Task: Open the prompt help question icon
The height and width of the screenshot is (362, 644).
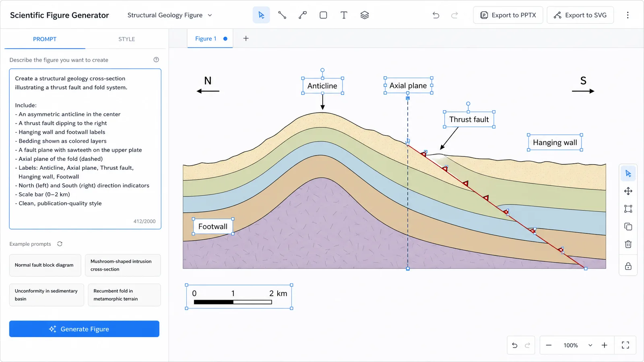Action: point(156,60)
